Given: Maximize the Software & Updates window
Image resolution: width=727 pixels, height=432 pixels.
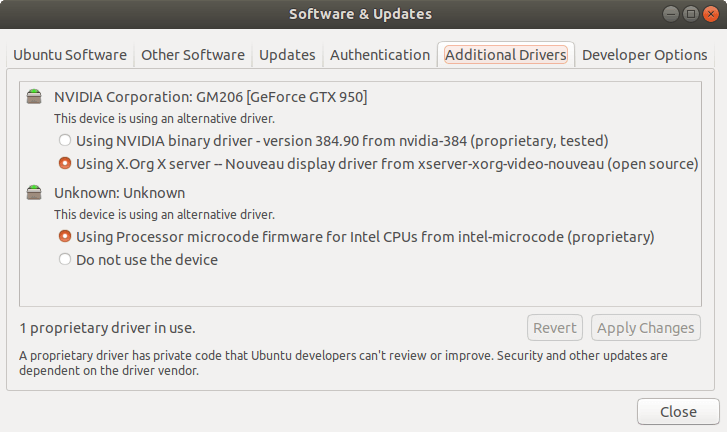Looking at the screenshot, I should tap(690, 14).
